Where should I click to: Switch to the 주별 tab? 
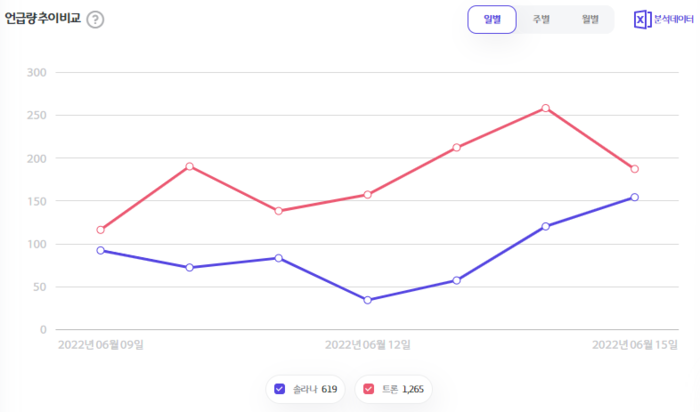[540, 20]
